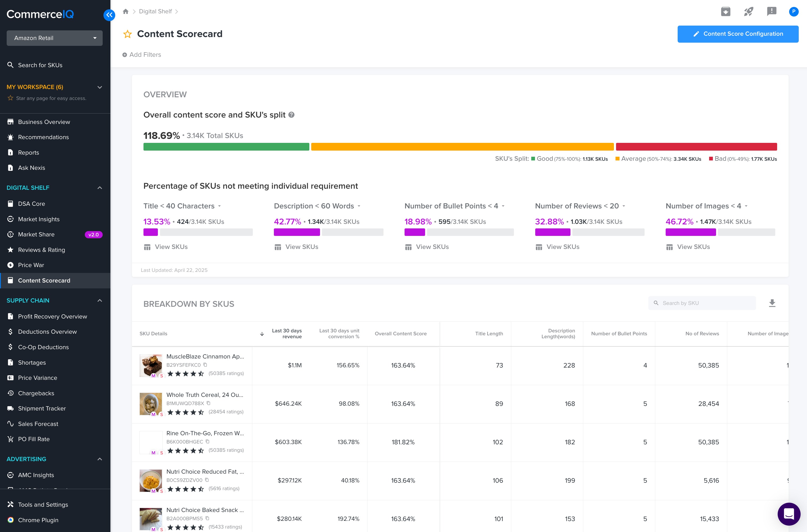Image resolution: width=807 pixels, height=532 pixels.
Task: Open the chat support bubble
Action: tap(789, 514)
